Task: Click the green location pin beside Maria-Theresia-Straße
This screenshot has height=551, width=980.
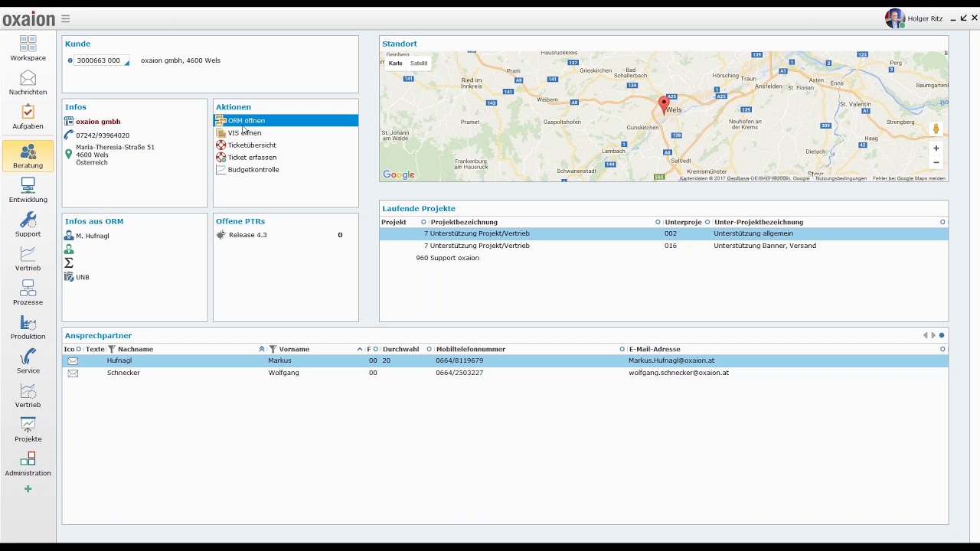Action: coord(68,154)
